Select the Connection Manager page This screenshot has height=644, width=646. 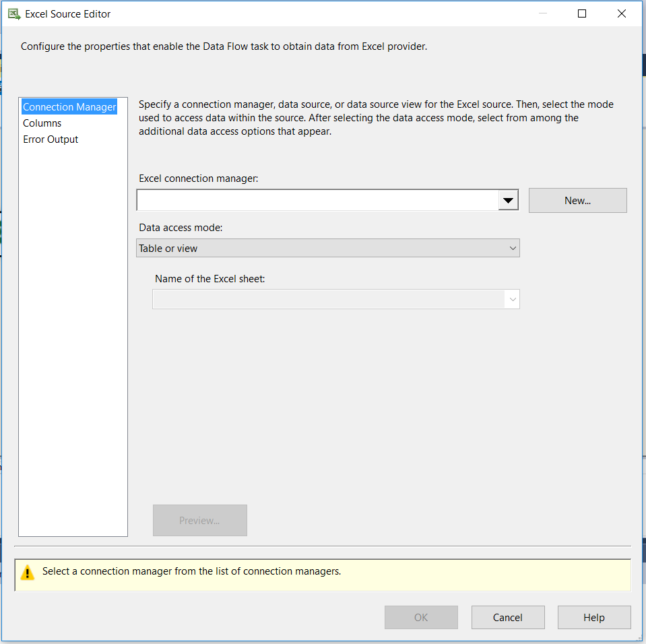click(69, 106)
